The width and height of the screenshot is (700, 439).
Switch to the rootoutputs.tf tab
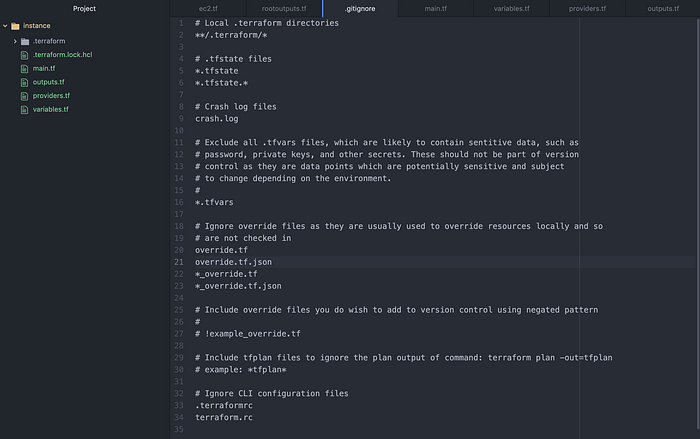284,8
